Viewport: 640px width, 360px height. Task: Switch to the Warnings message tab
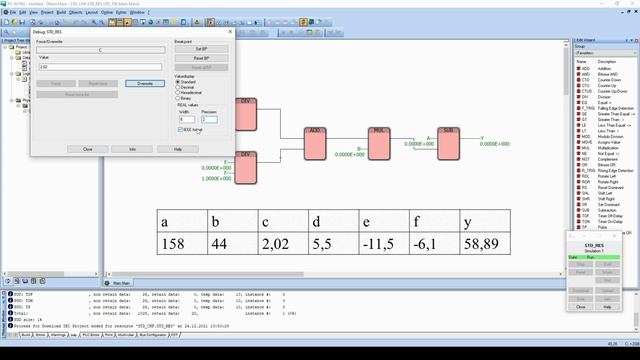point(58,335)
